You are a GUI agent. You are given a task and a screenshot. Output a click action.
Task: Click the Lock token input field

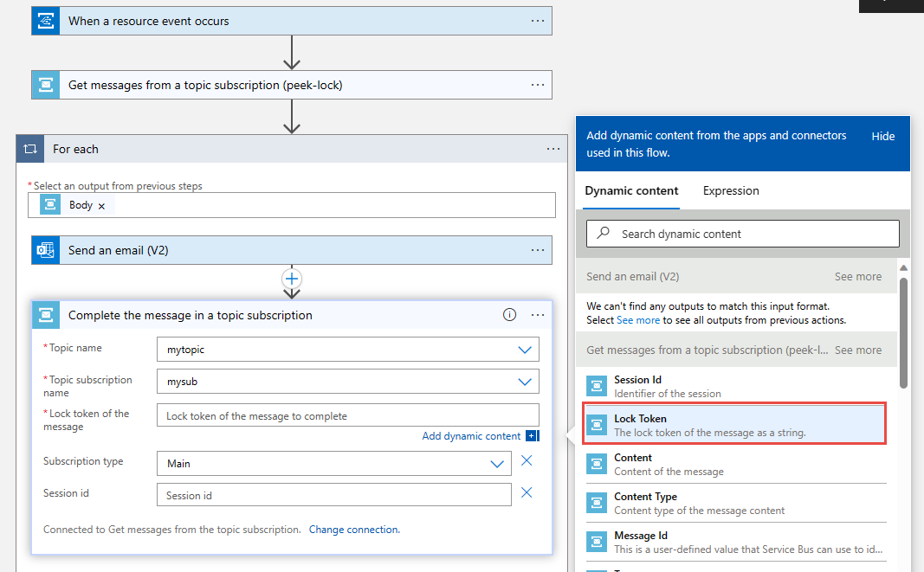click(348, 415)
